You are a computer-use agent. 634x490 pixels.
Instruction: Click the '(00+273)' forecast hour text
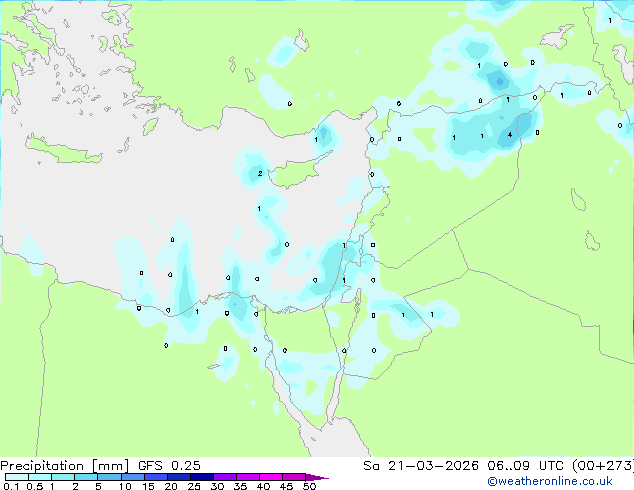click(x=603, y=466)
